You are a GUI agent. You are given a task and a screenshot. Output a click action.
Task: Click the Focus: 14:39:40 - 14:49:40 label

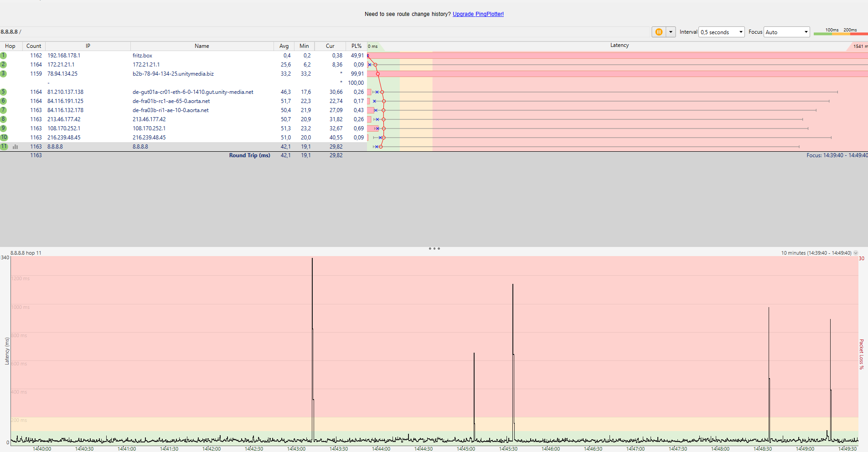pyautogui.click(x=837, y=155)
